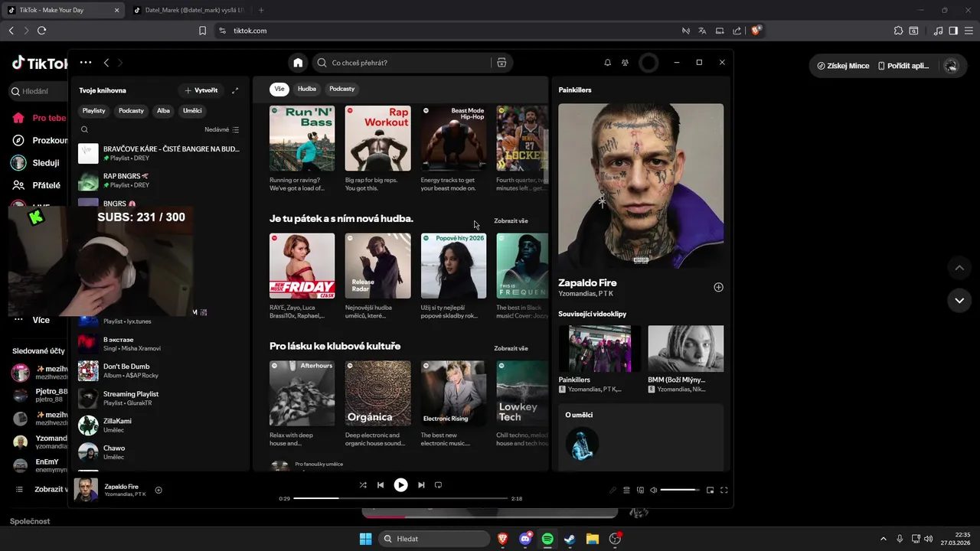Open RAP BNGRS playlist
Image resolution: width=980 pixels, height=551 pixels.
[x=159, y=181]
